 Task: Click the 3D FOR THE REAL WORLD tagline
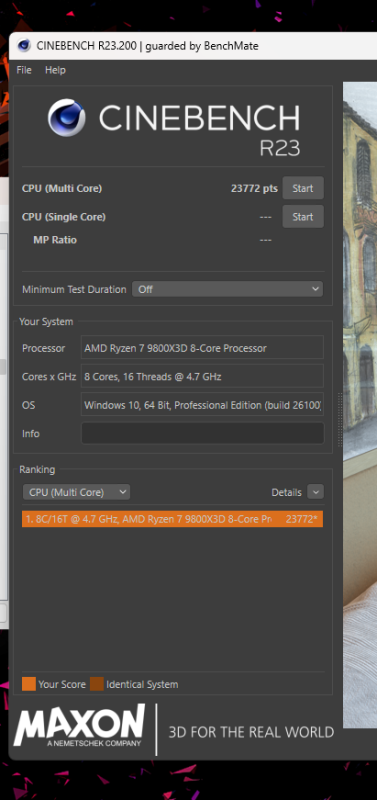click(x=251, y=732)
